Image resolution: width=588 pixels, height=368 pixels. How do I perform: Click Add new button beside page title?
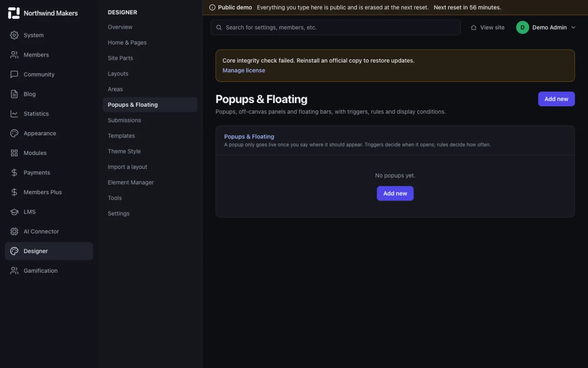[556, 99]
